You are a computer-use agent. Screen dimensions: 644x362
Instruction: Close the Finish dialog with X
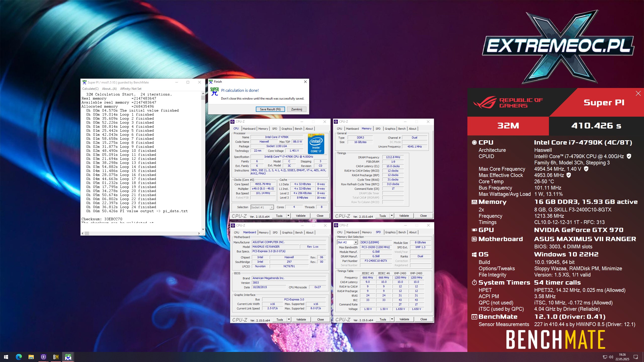305,82
